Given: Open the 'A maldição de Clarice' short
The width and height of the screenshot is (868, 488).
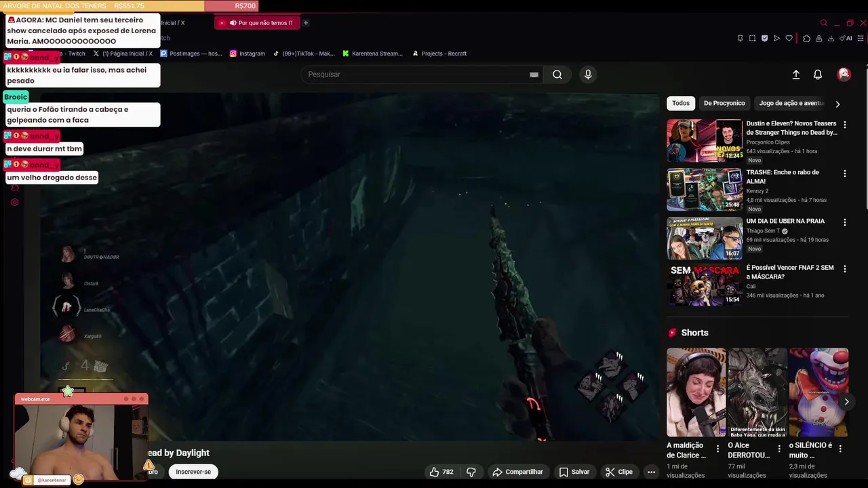Looking at the screenshot, I should pos(696,392).
